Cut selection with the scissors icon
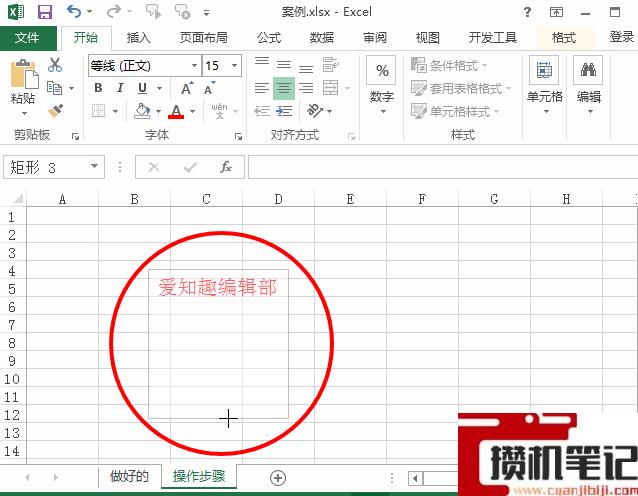 [x=55, y=65]
